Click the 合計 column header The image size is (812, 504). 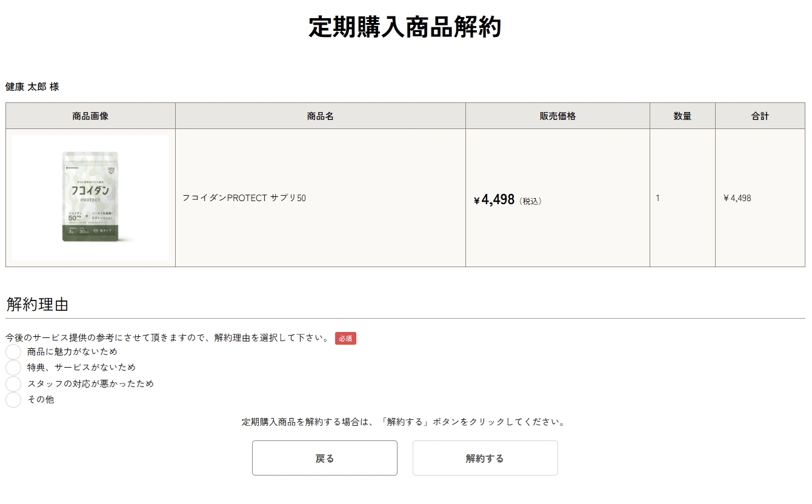[x=761, y=116]
